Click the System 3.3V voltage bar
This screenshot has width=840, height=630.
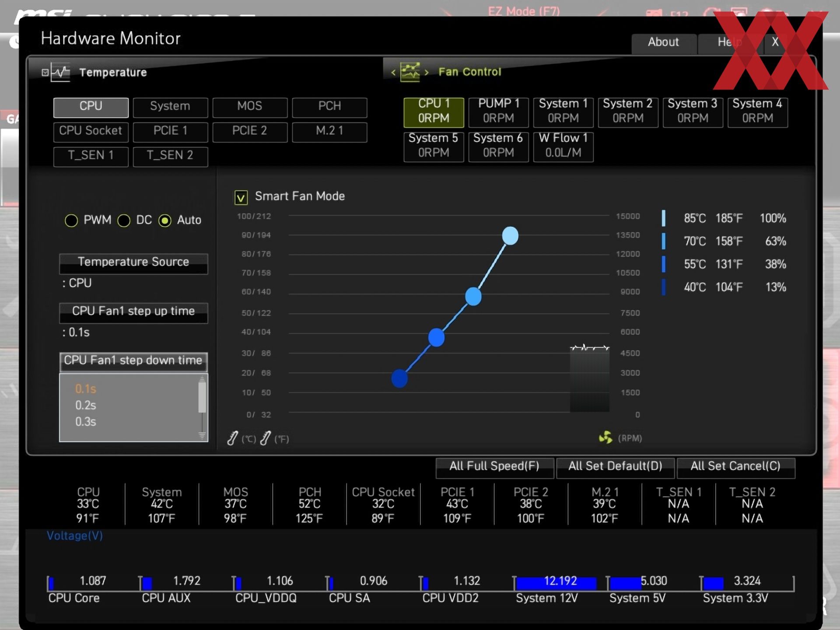[x=714, y=583]
